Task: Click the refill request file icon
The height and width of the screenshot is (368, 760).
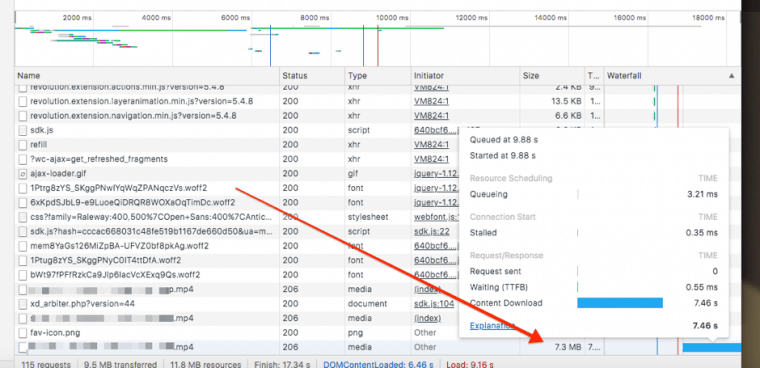Action: tap(22, 144)
